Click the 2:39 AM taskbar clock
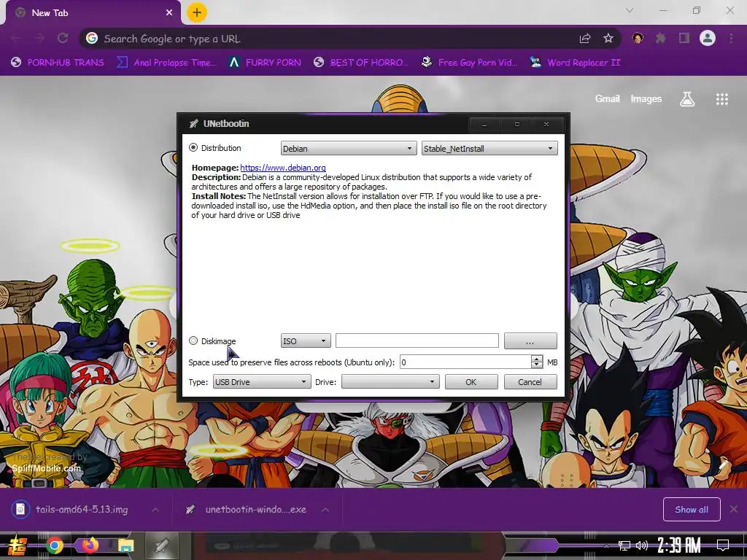The height and width of the screenshot is (560, 747). (x=679, y=545)
